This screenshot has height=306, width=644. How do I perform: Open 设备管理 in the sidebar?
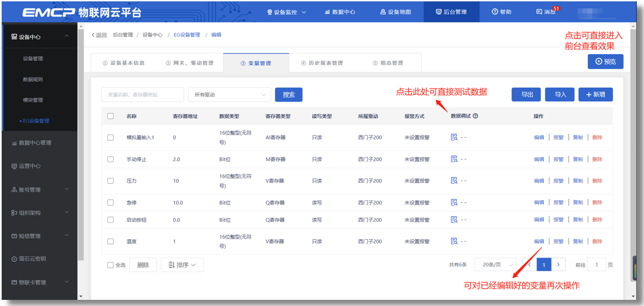tap(33, 59)
